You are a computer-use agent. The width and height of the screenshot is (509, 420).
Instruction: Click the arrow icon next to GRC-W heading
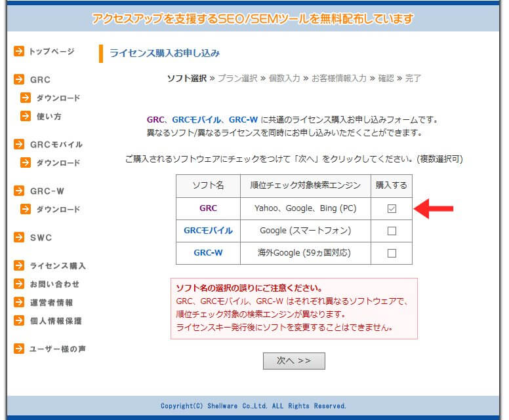[x=19, y=191]
